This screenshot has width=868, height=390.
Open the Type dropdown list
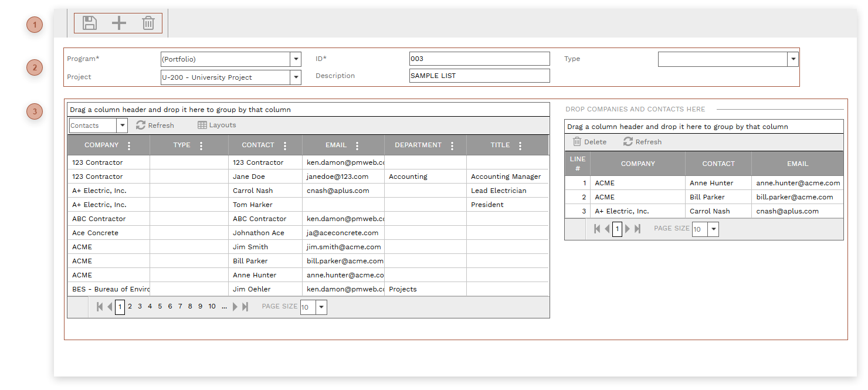point(793,59)
